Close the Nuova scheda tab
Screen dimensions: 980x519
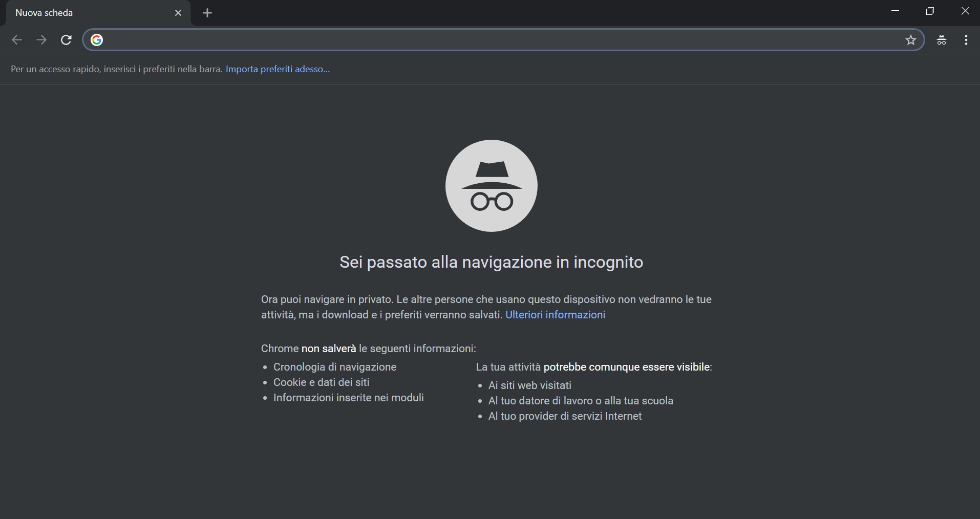click(x=178, y=13)
